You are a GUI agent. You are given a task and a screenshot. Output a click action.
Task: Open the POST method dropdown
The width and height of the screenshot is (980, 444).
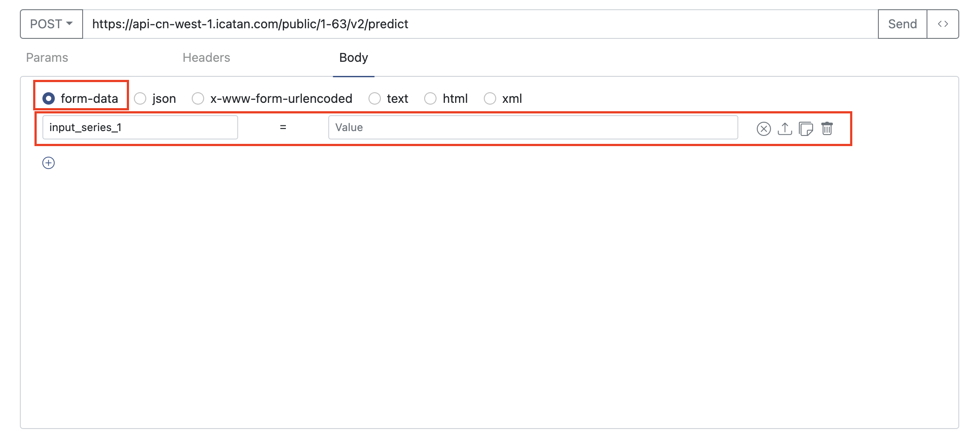pos(51,24)
